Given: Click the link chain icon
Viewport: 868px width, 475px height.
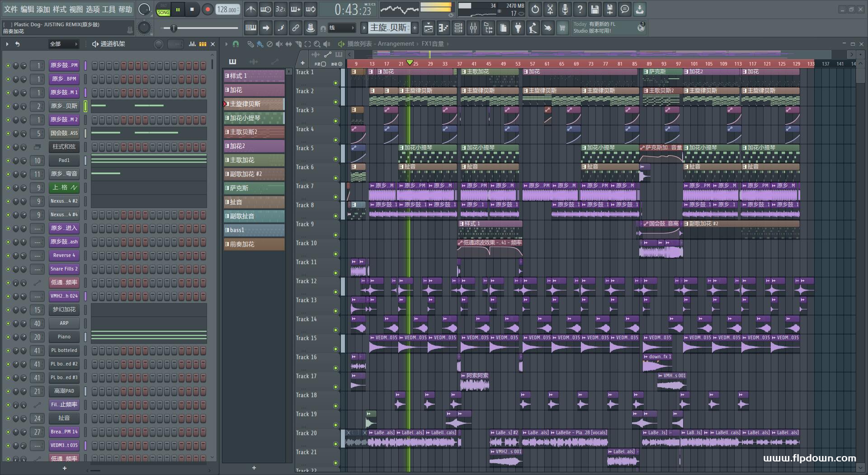Looking at the screenshot, I should pyautogui.click(x=295, y=28).
